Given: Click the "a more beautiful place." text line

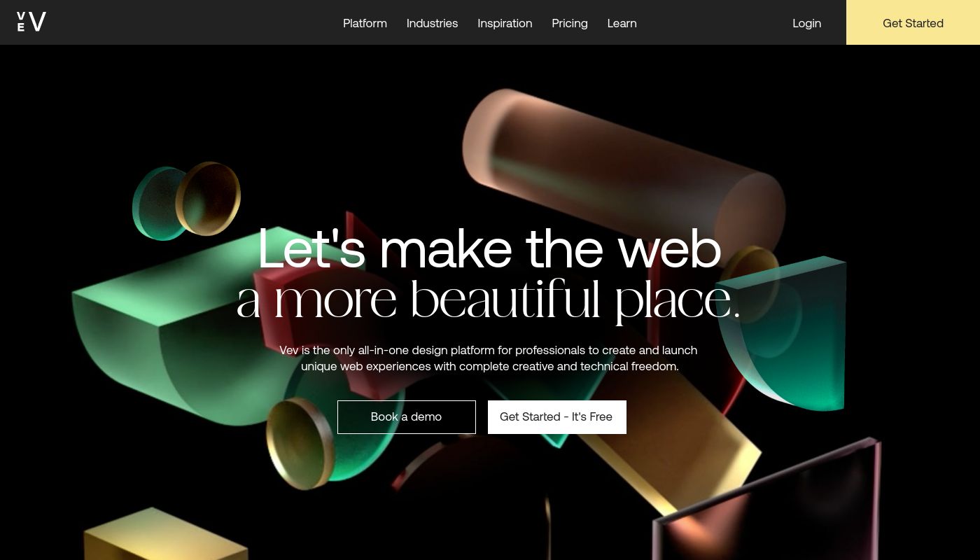Looking at the screenshot, I should click(488, 300).
